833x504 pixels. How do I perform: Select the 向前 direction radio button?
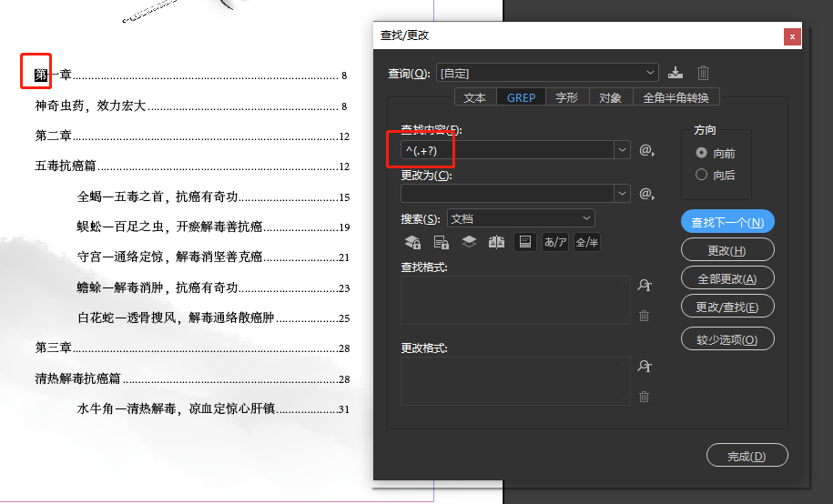[x=701, y=153]
